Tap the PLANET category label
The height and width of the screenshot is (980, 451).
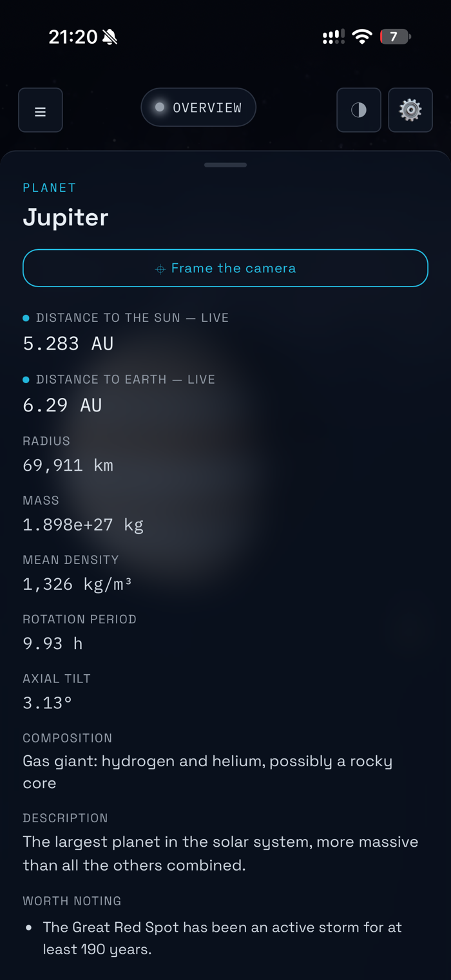point(50,188)
